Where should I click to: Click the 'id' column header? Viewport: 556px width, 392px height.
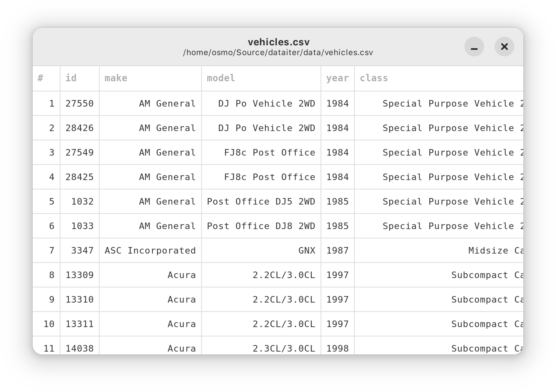click(79, 78)
